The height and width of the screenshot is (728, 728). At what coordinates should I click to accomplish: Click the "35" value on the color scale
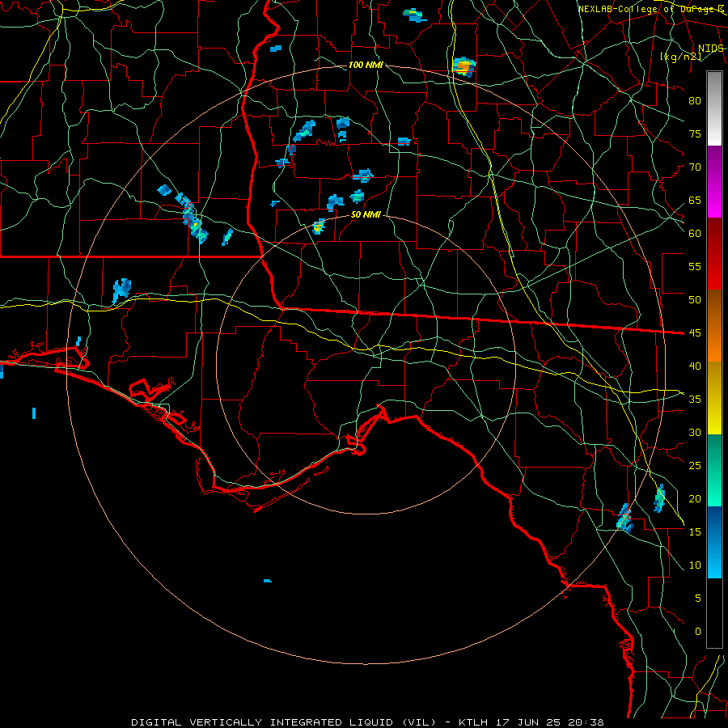tap(695, 400)
